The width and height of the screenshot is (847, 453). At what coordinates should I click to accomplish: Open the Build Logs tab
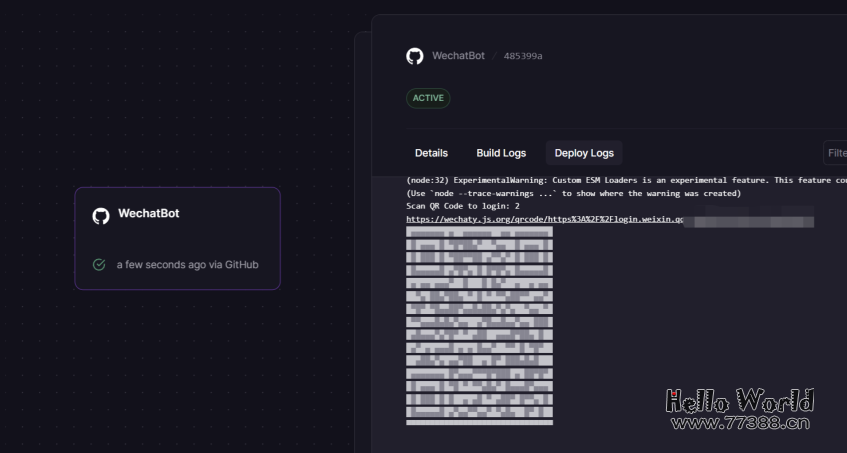point(501,153)
